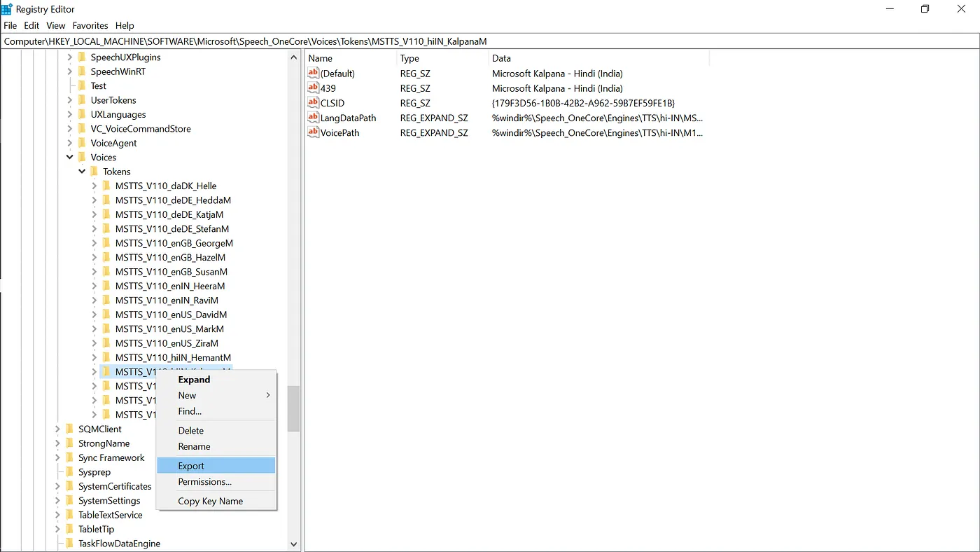Click the string icon next to CLSID
This screenshot has height=552, width=980.
[314, 103]
